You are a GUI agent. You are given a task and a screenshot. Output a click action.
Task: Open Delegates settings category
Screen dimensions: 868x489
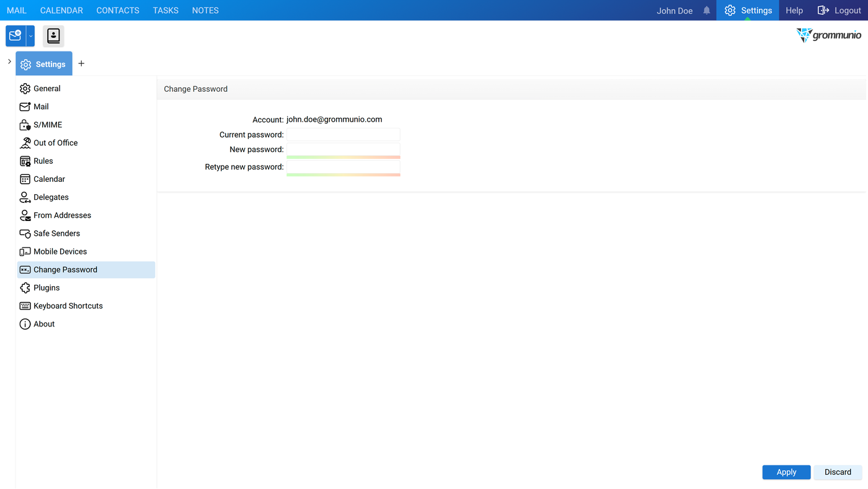pyautogui.click(x=51, y=197)
